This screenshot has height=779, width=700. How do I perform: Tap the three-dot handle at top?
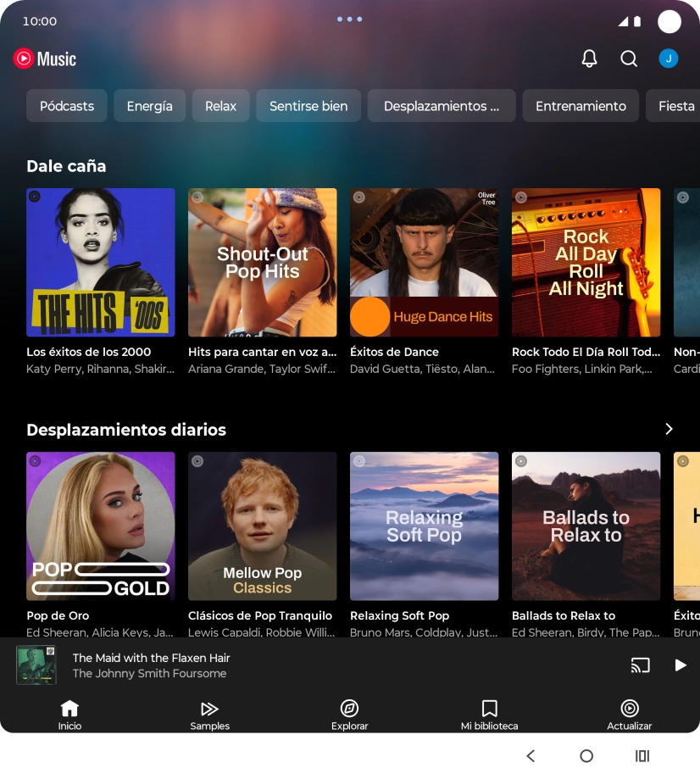(x=350, y=19)
